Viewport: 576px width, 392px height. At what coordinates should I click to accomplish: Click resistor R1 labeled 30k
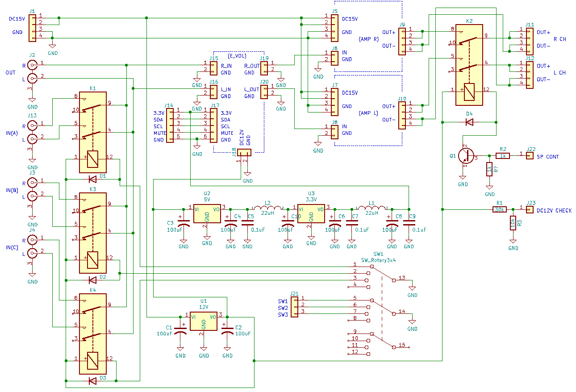pyautogui.click(x=499, y=209)
